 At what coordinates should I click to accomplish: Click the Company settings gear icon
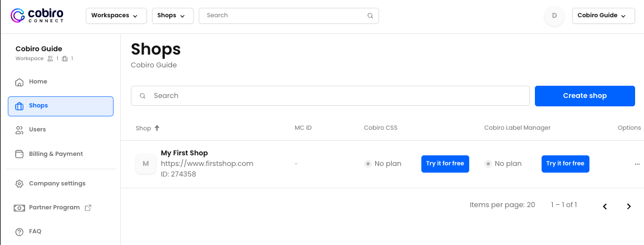tap(19, 184)
